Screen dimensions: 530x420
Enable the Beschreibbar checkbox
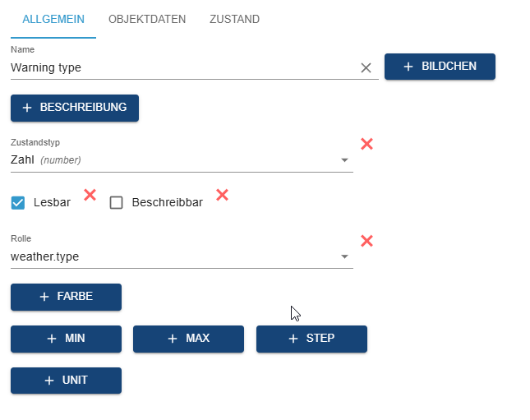(x=117, y=202)
